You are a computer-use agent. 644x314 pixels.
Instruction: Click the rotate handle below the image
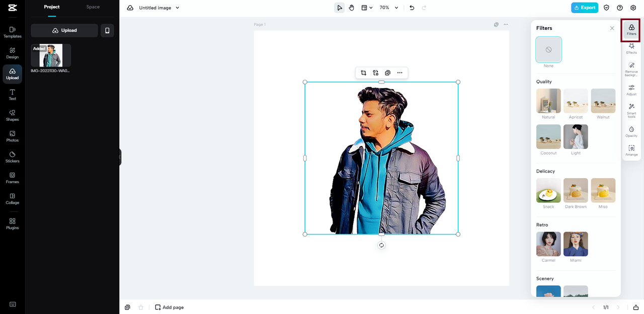point(381,245)
